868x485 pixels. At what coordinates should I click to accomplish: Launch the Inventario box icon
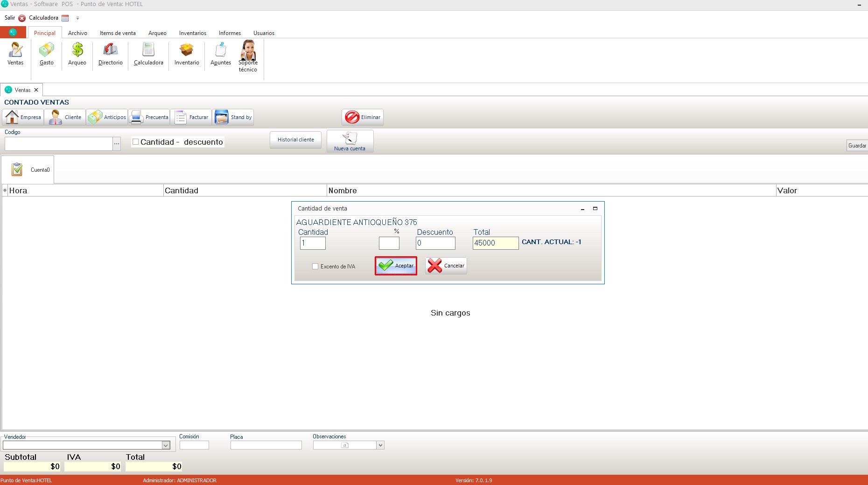point(187,50)
